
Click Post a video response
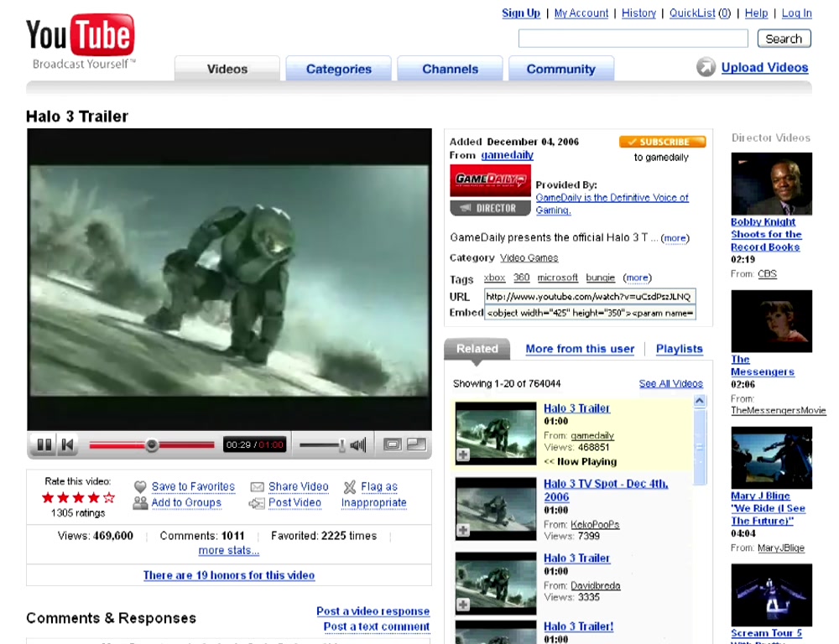[373, 610]
